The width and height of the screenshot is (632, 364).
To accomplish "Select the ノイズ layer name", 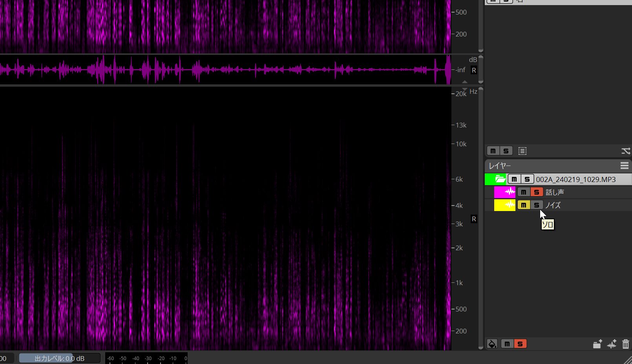I will pos(553,205).
